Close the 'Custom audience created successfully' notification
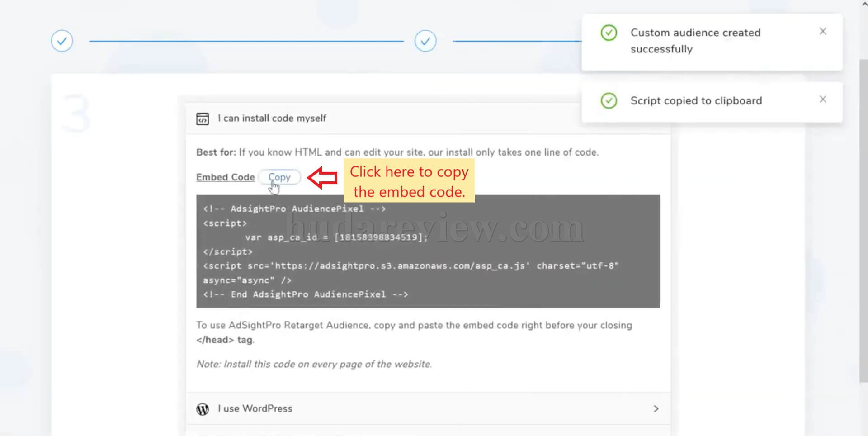 click(823, 31)
